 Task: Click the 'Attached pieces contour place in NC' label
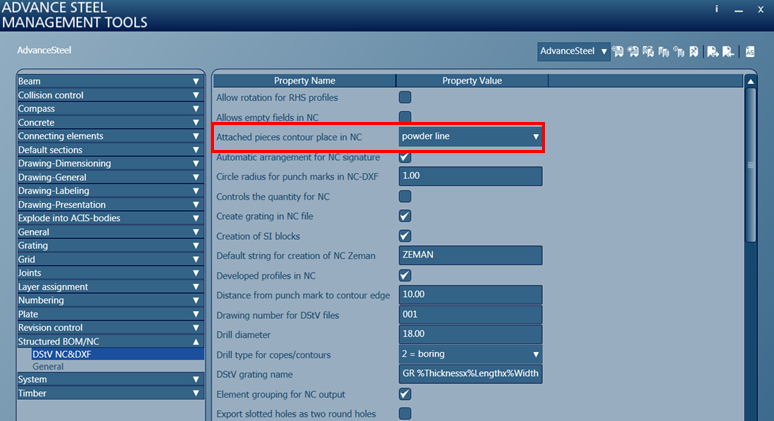tap(289, 137)
